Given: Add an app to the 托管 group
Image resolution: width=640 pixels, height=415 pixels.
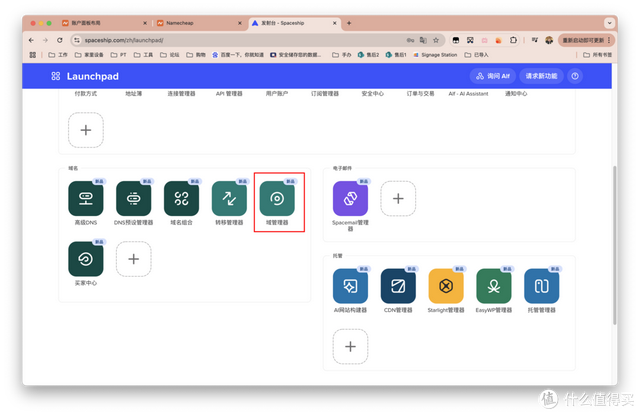Looking at the screenshot, I should (x=350, y=346).
